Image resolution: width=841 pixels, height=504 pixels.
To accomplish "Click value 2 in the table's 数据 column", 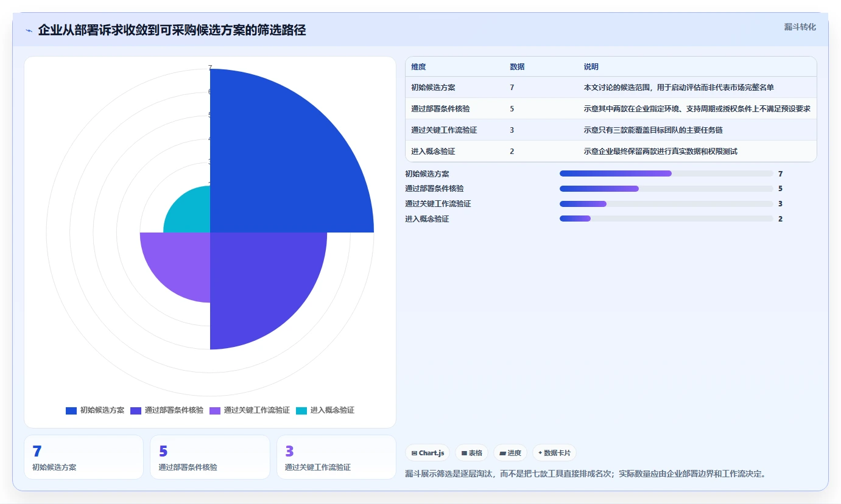I will click(x=512, y=152).
